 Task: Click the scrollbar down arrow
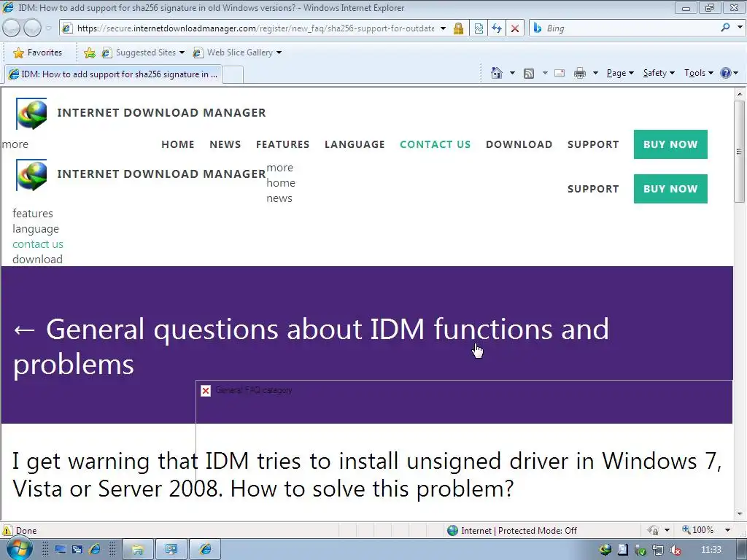(x=740, y=514)
